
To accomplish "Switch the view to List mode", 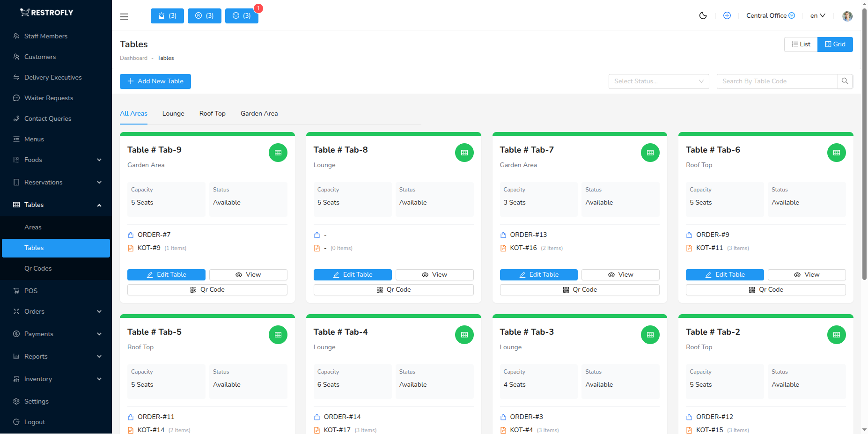I will tap(801, 44).
